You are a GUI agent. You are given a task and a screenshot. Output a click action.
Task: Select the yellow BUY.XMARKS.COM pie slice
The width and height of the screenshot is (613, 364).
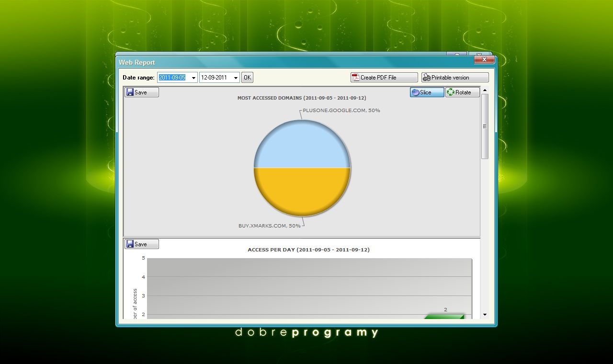coord(302,192)
